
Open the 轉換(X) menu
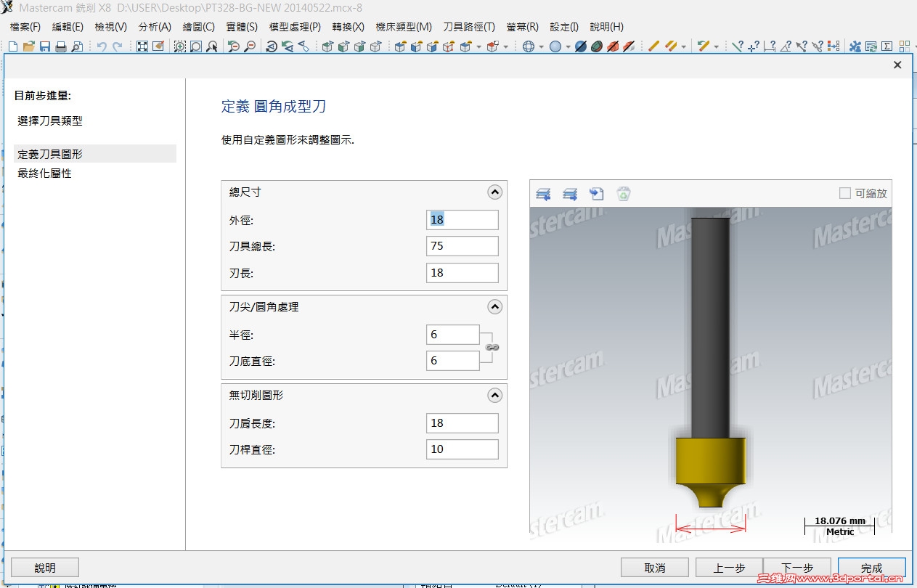tap(348, 27)
